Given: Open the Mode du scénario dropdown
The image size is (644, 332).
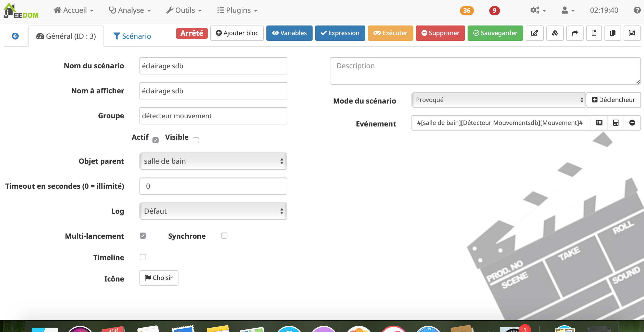Looking at the screenshot, I should (499, 100).
